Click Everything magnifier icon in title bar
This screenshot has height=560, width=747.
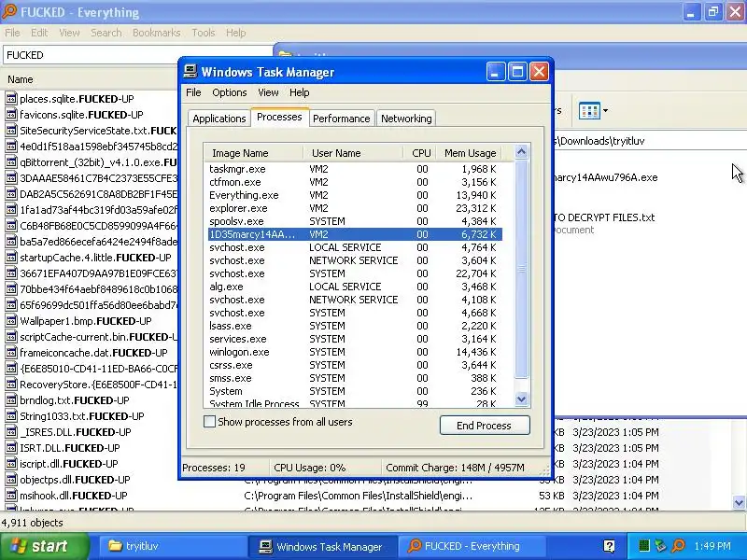(8, 11)
